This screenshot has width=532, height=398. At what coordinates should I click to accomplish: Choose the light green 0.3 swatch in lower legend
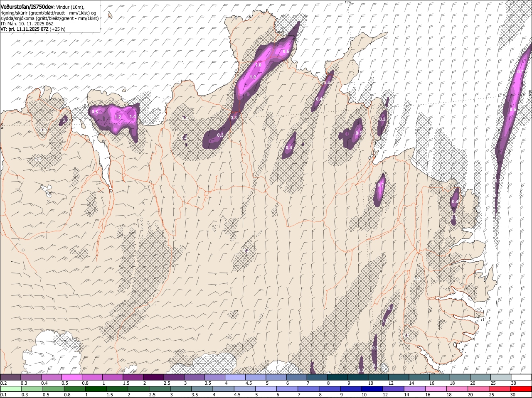point(32,389)
